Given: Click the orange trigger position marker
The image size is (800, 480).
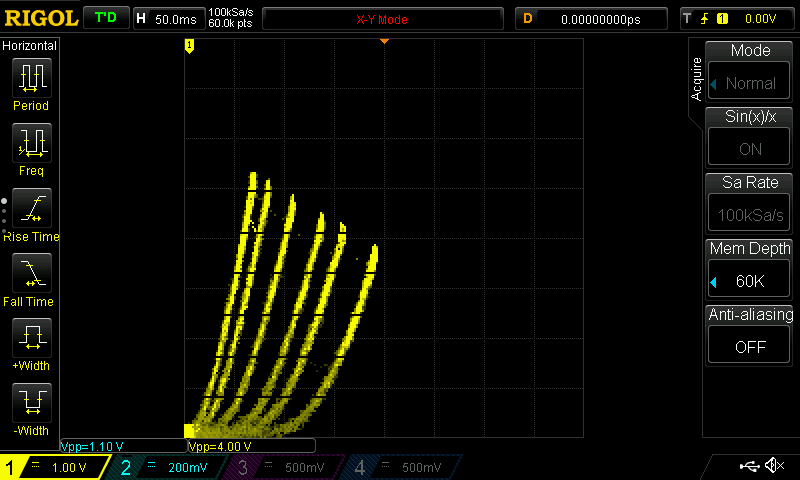Looking at the screenshot, I should pyautogui.click(x=385, y=41).
